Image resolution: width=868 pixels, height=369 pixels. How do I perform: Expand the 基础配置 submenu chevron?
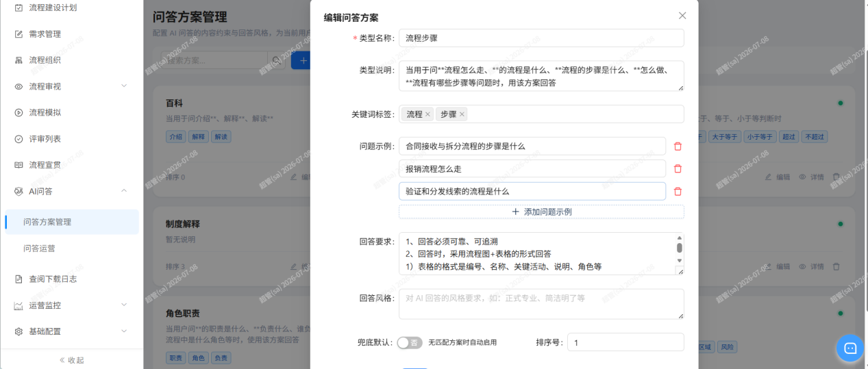(124, 331)
